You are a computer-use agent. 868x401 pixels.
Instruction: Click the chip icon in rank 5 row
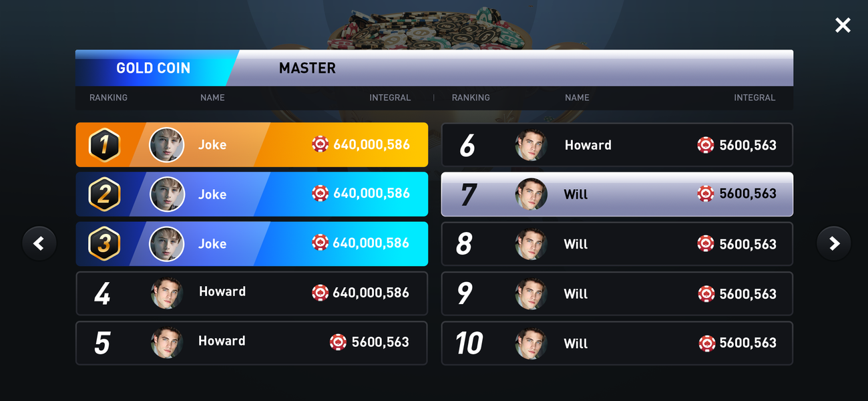click(x=339, y=342)
